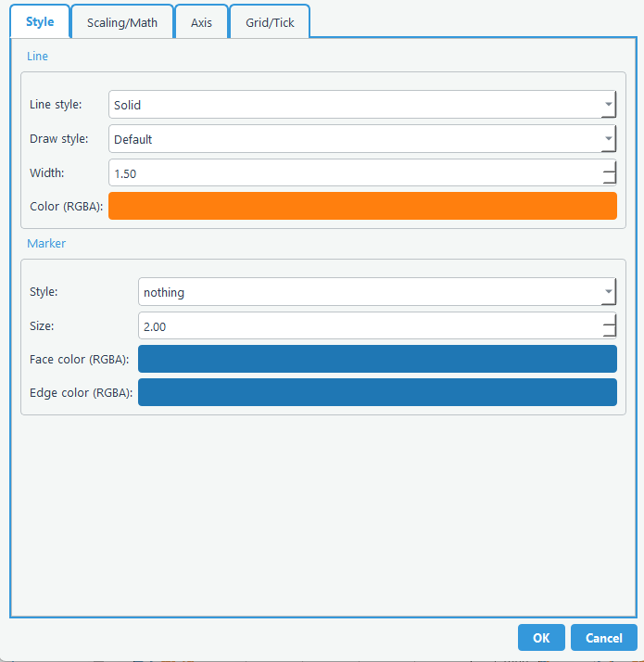Pick the orange line Color swatch
This screenshot has height=662, width=644.
coord(362,206)
